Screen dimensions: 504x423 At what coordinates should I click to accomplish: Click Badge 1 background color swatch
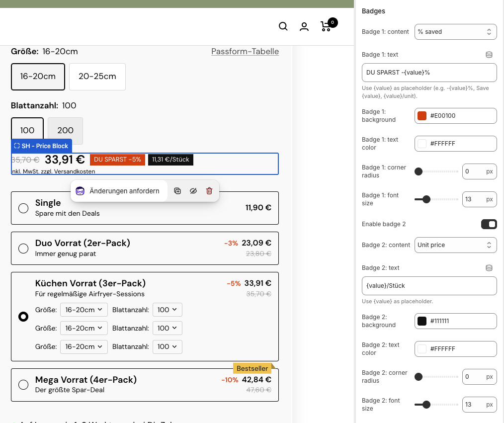click(421, 116)
